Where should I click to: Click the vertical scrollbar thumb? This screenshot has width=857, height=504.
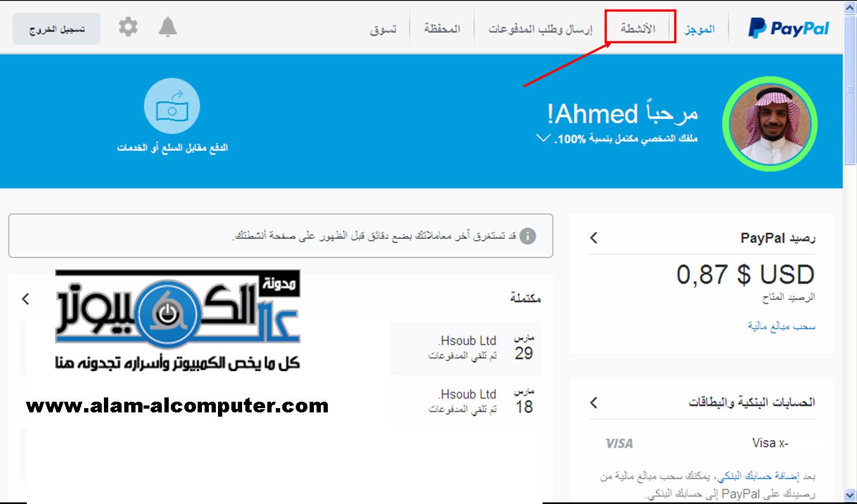[x=850, y=90]
